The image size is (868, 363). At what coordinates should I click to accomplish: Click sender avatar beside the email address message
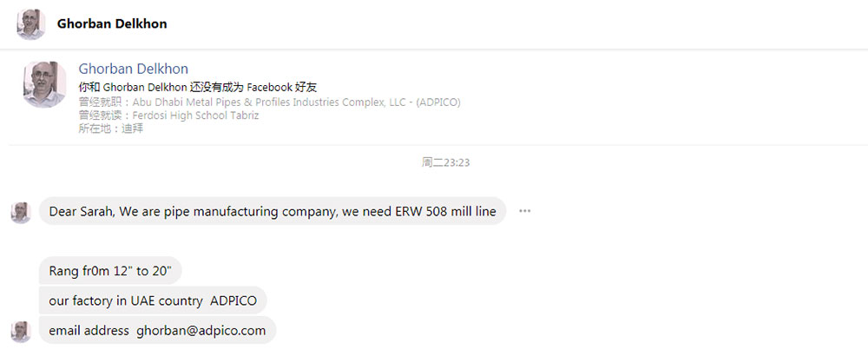click(21, 332)
